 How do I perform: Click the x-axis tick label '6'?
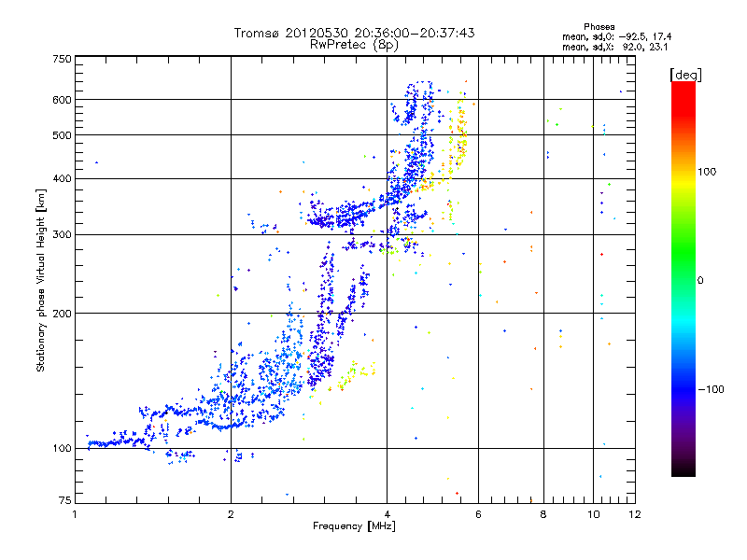click(x=478, y=514)
